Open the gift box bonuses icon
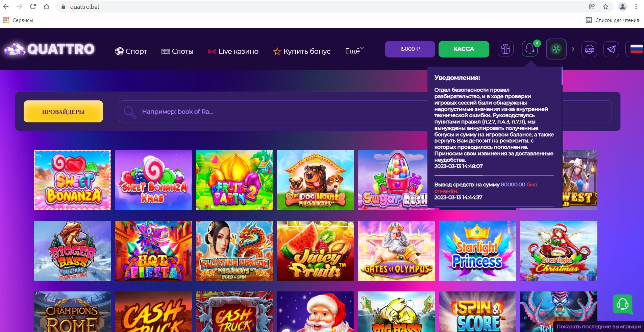 [x=505, y=49]
